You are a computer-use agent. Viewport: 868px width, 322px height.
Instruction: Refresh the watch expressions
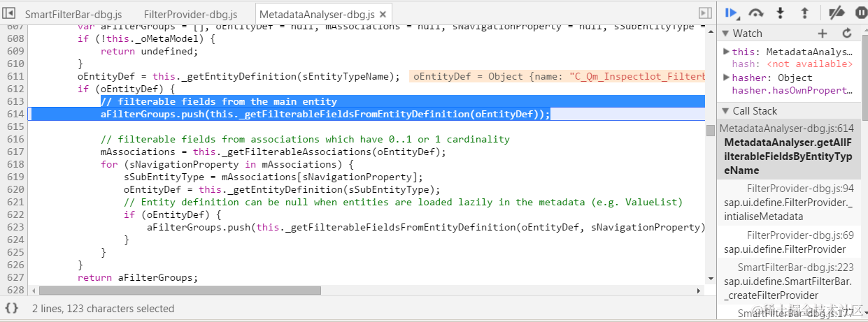tap(847, 33)
